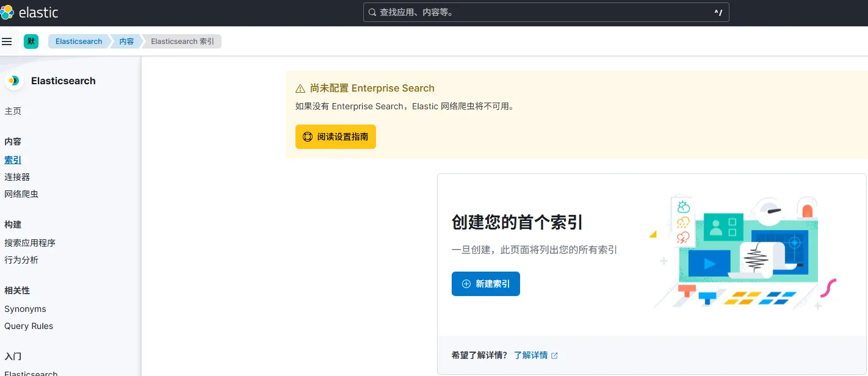This screenshot has width=868, height=376.
Task: Select Elasticsearch breadcrumb
Action: pos(79,42)
